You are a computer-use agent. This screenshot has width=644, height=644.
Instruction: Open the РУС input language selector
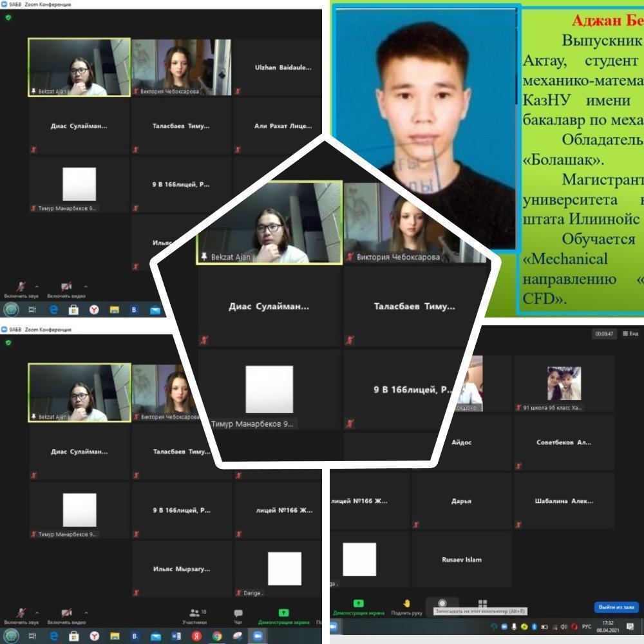[586, 627]
